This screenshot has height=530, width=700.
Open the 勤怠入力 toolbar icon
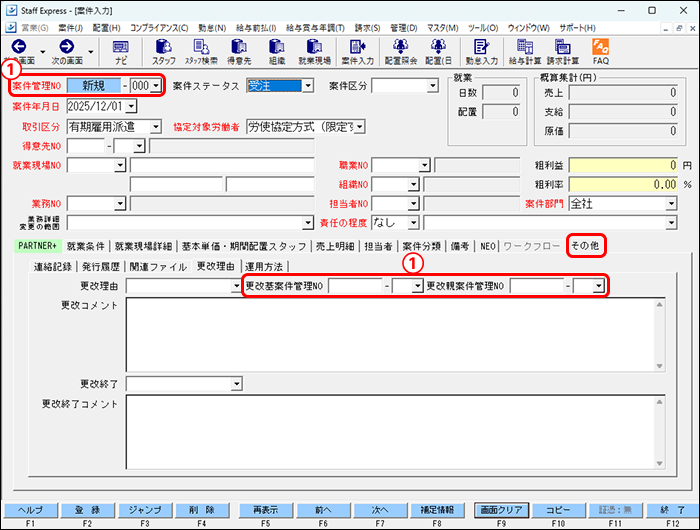tap(481, 52)
